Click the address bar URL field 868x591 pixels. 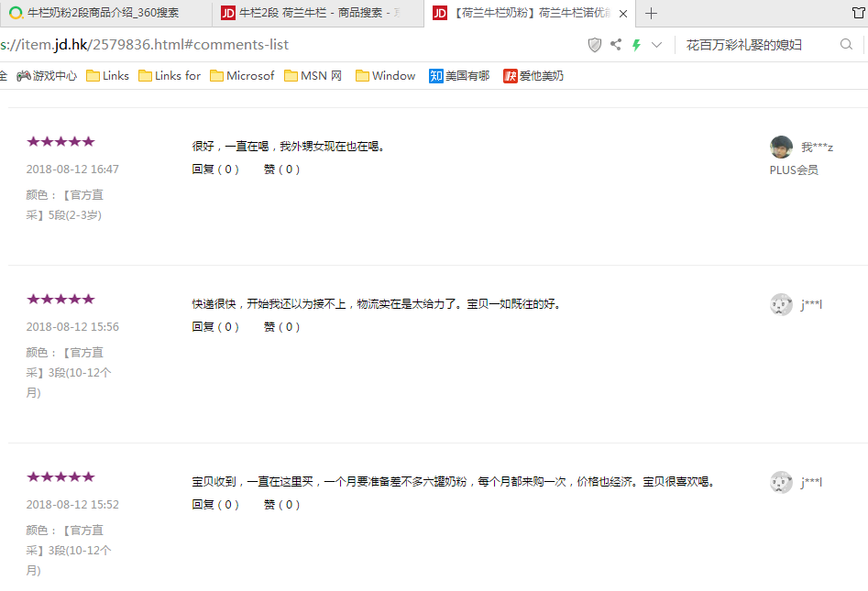(275, 45)
